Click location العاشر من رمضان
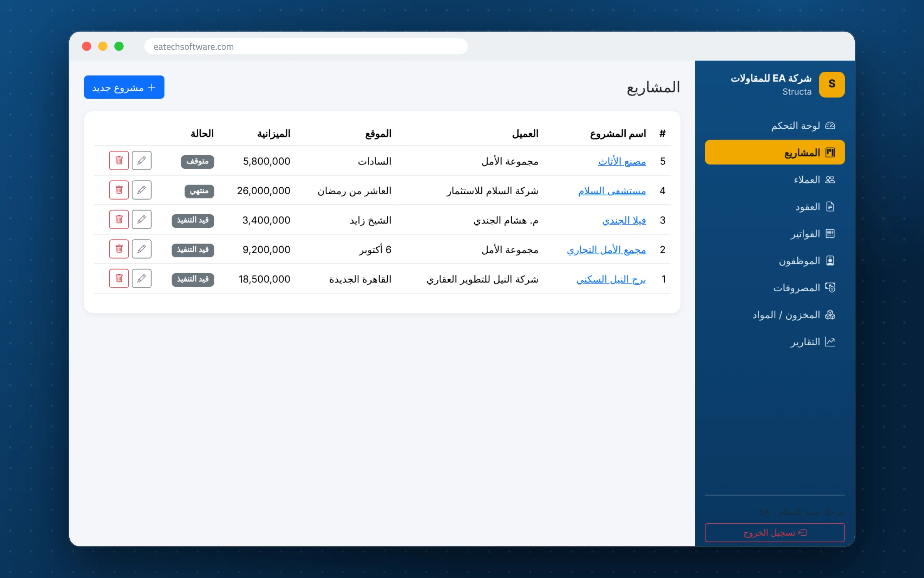This screenshot has width=924, height=578. coord(354,191)
